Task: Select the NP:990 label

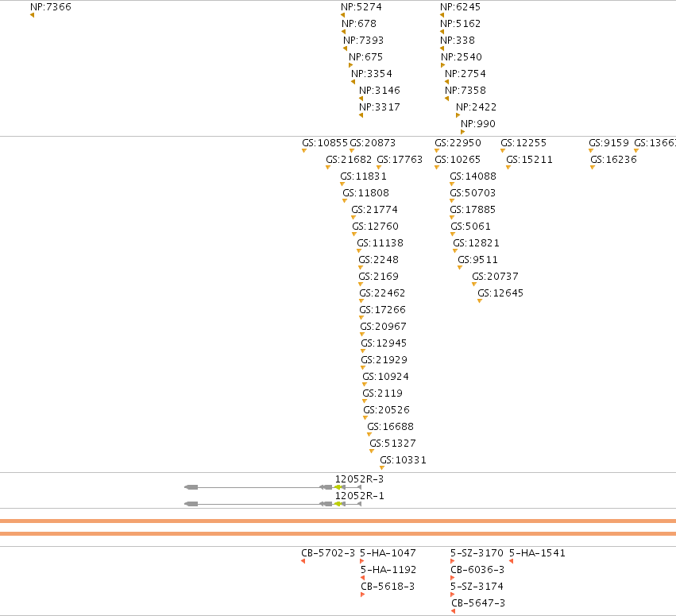Action: coord(478,124)
